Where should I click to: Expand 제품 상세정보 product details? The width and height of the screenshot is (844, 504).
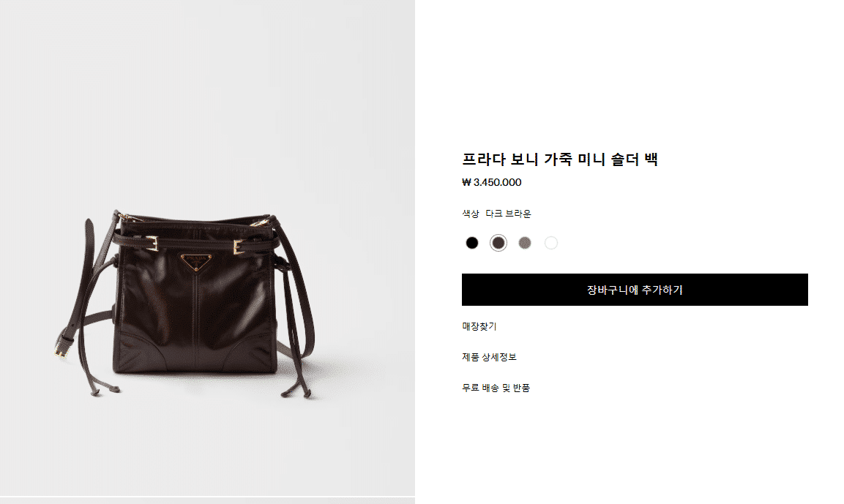click(x=489, y=357)
